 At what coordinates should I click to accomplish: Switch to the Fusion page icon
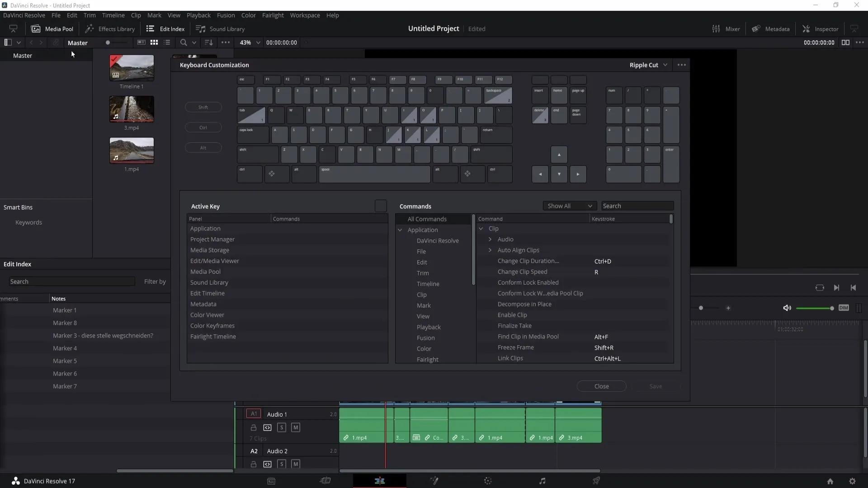[x=434, y=481]
